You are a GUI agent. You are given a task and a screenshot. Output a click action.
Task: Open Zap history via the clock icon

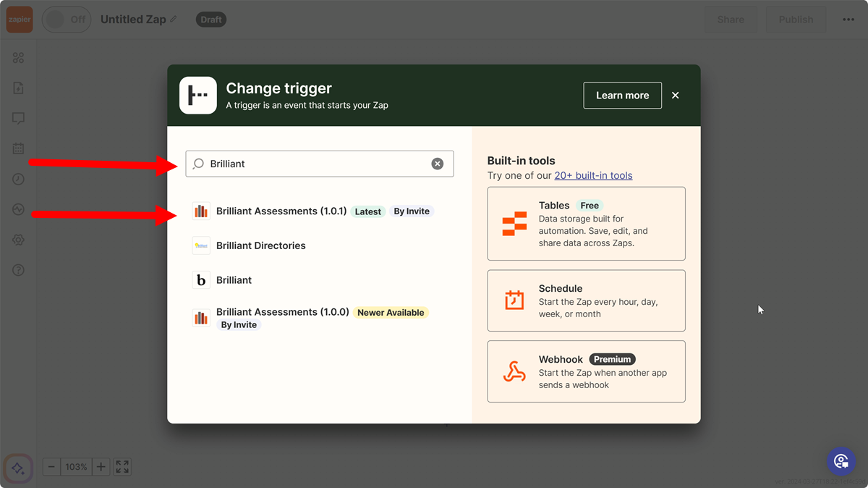click(x=19, y=179)
